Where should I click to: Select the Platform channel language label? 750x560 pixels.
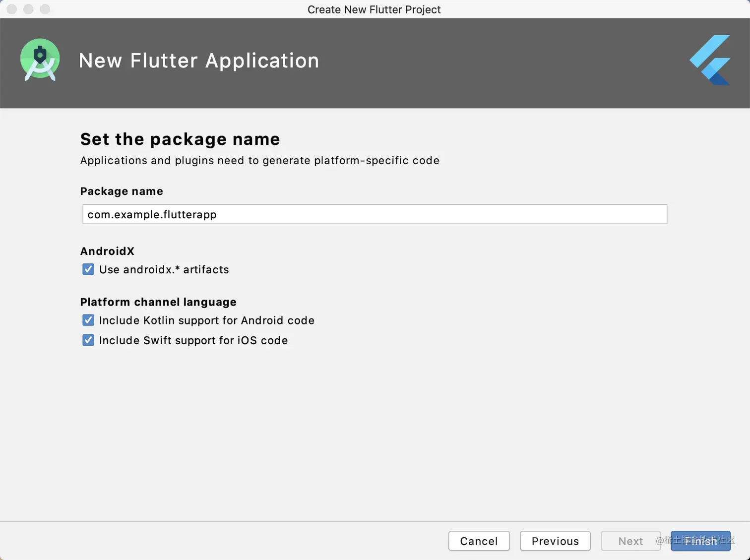point(158,302)
